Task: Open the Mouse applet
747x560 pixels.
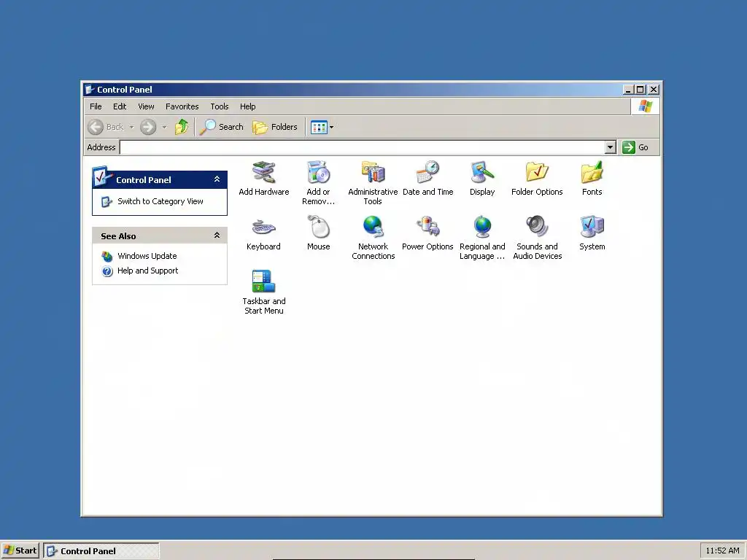Action: click(x=318, y=233)
